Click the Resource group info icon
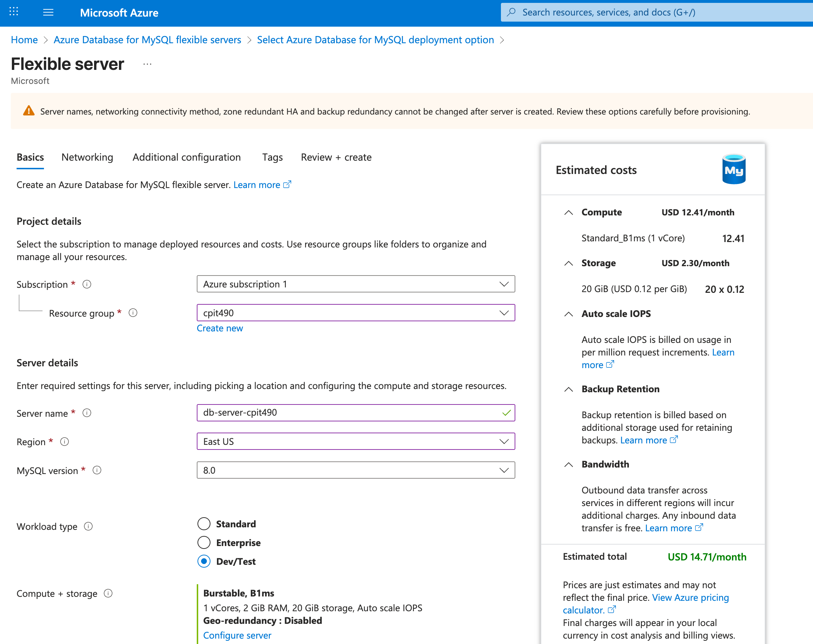The width and height of the screenshot is (813, 644). click(x=133, y=313)
